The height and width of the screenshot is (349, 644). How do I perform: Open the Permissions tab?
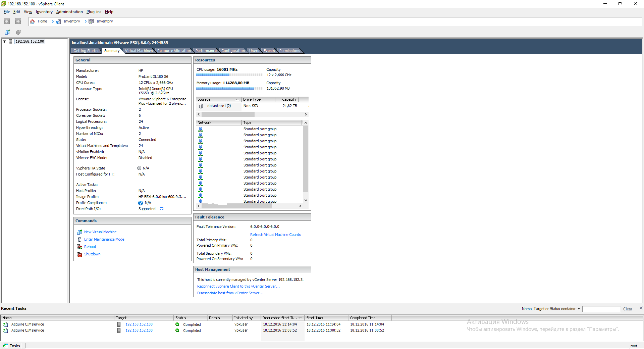point(289,51)
